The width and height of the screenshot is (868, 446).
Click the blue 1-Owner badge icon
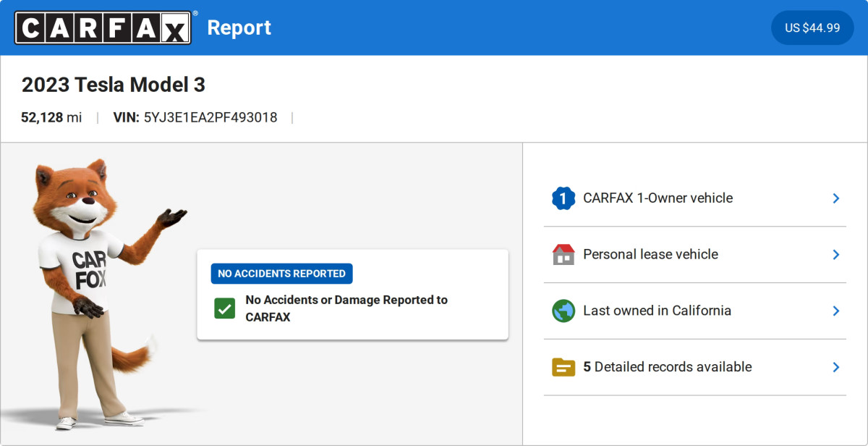coord(563,198)
